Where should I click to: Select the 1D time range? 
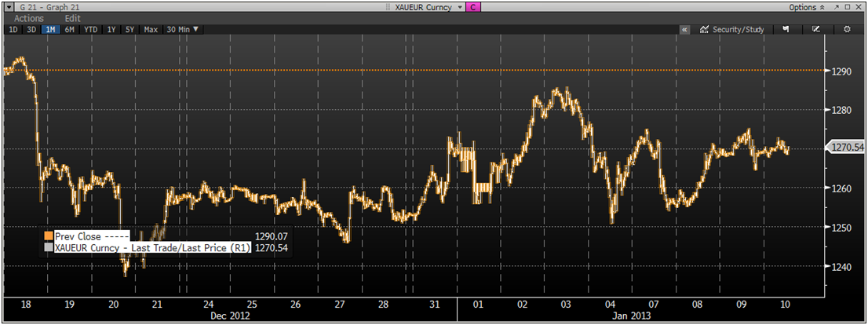coord(13,29)
